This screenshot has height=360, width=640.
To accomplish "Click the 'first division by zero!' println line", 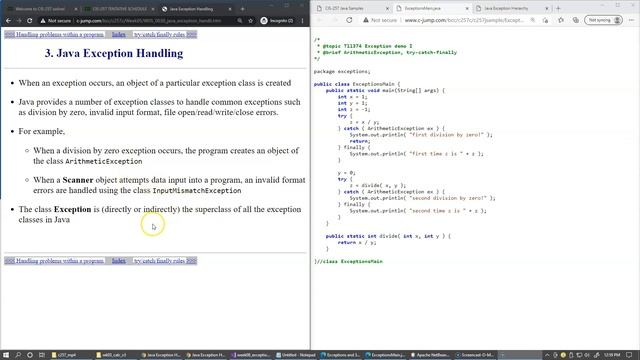I will coord(421,135).
